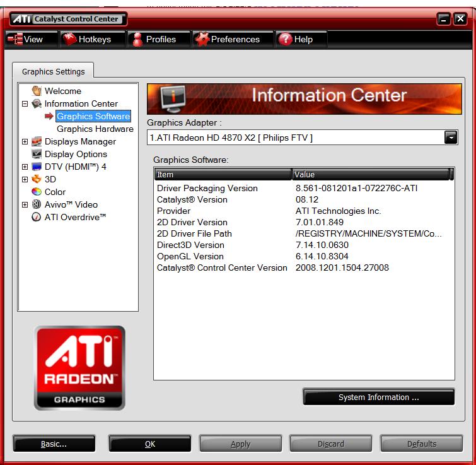Click the Display Options monitor icon
Image resolution: width=476 pixels, height=465 pixels.
37,154
